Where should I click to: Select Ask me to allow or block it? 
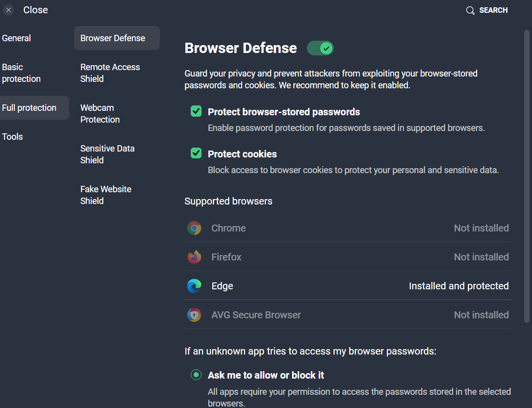point(196,375)
